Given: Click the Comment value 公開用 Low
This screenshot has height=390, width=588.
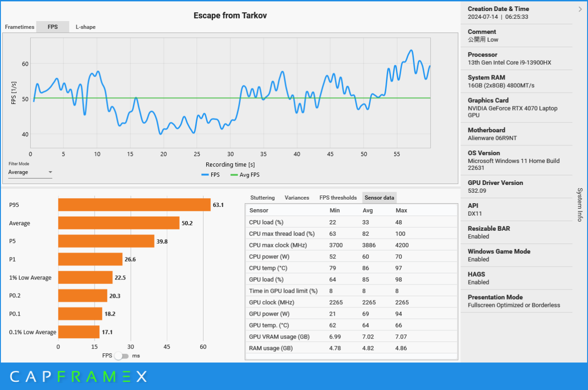Looking at the screenshot, I should point(483,40).
